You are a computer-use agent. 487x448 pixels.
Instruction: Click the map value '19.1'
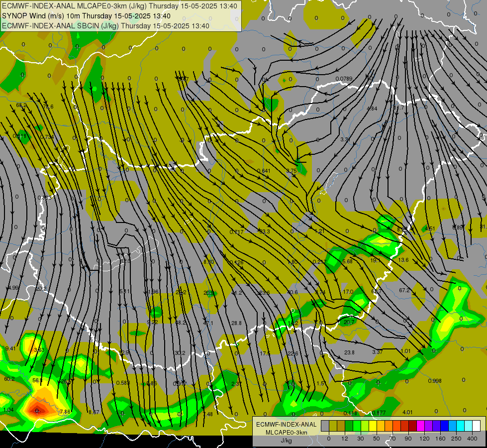[x=375, y=260]
